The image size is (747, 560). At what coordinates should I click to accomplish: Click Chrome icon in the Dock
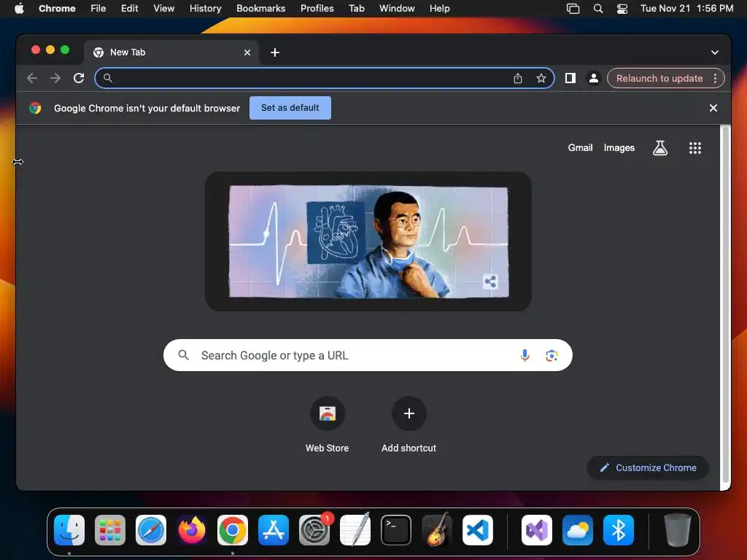[233, 530]
